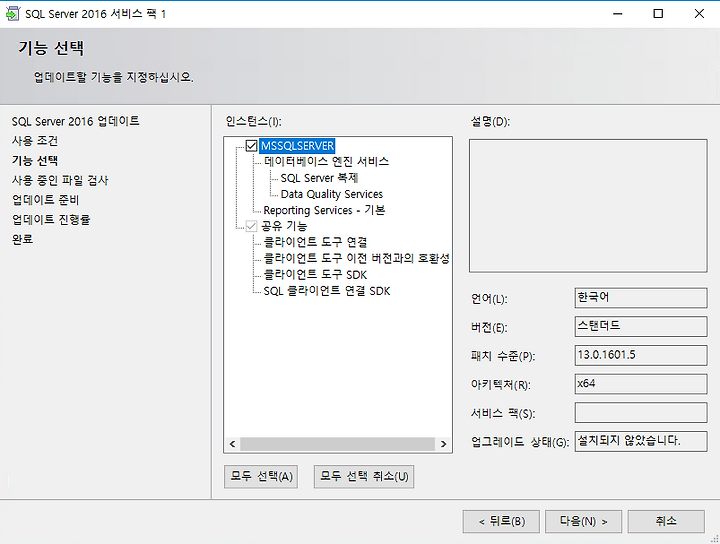This screenshot has height=544, width=720.
Task: Click the 모두 선택 취소(U) button
Action: coord(364,477)
